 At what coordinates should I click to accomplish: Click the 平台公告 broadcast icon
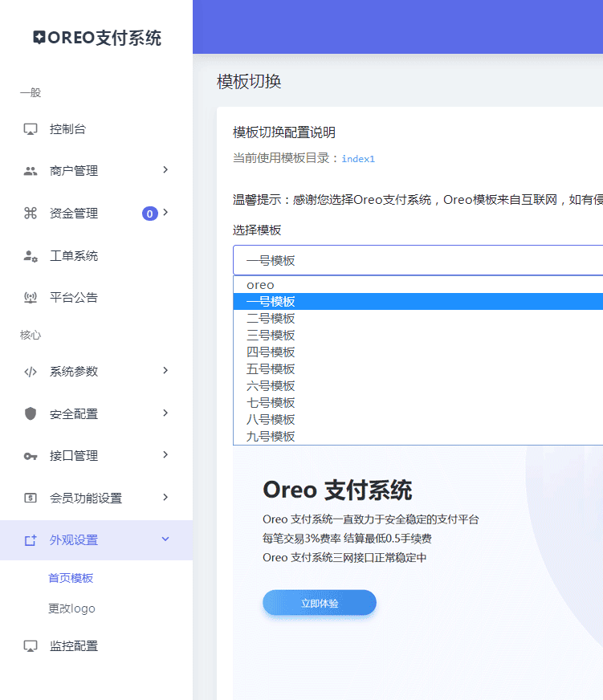pos(31,297)
